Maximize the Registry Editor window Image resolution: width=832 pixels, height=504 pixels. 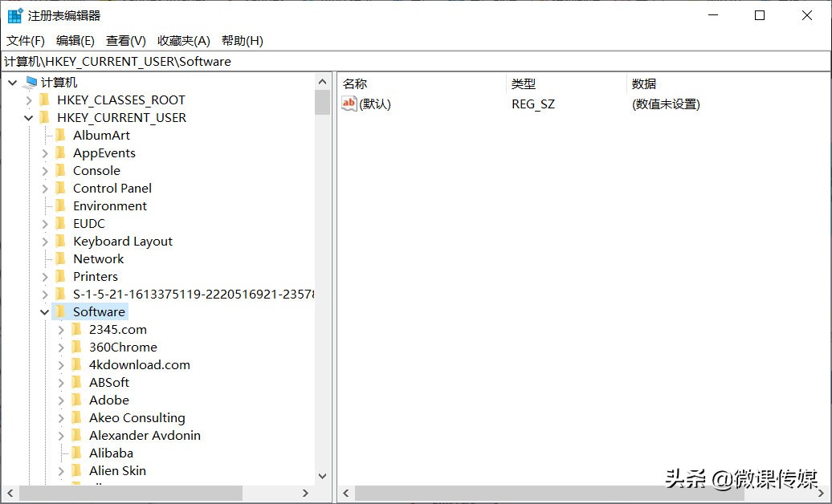click(760, 15)
